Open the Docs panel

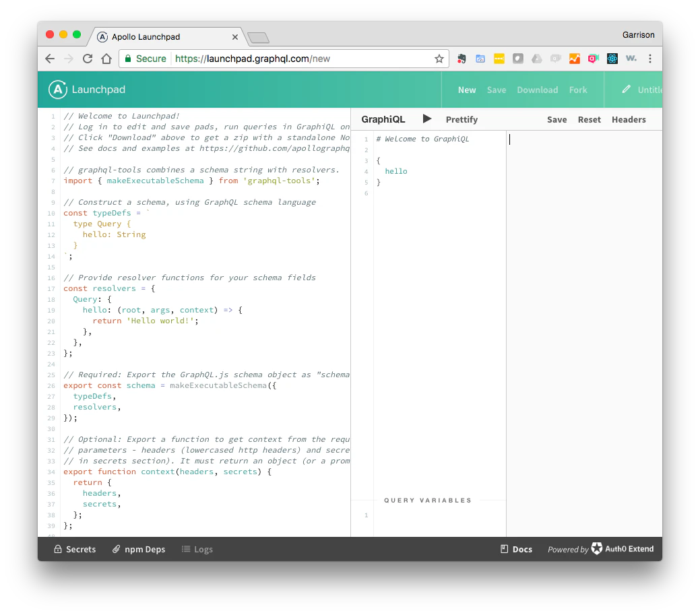click(516, 549)
